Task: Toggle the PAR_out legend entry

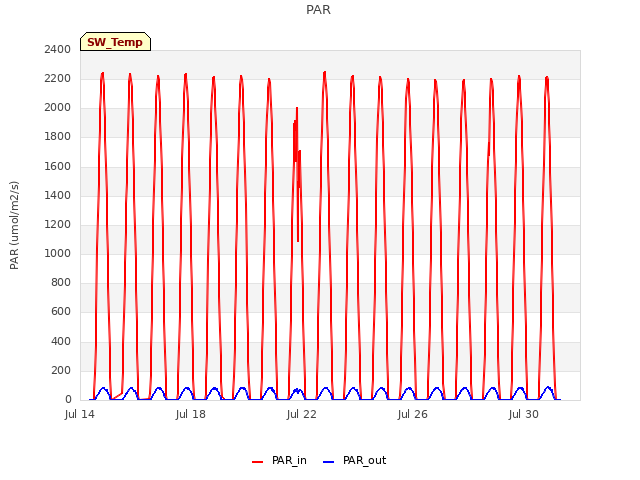Action: [354, 460]
